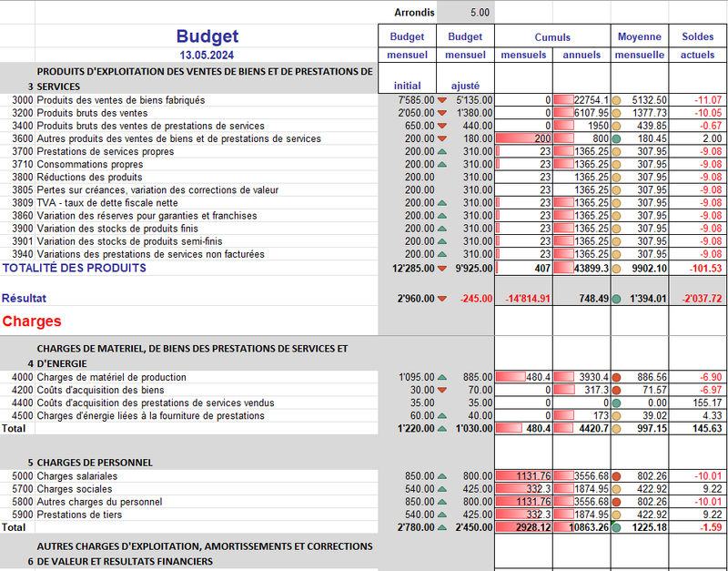Select the -14'814.91 result cell
728x571 pixels.
[x=524, y=299]
